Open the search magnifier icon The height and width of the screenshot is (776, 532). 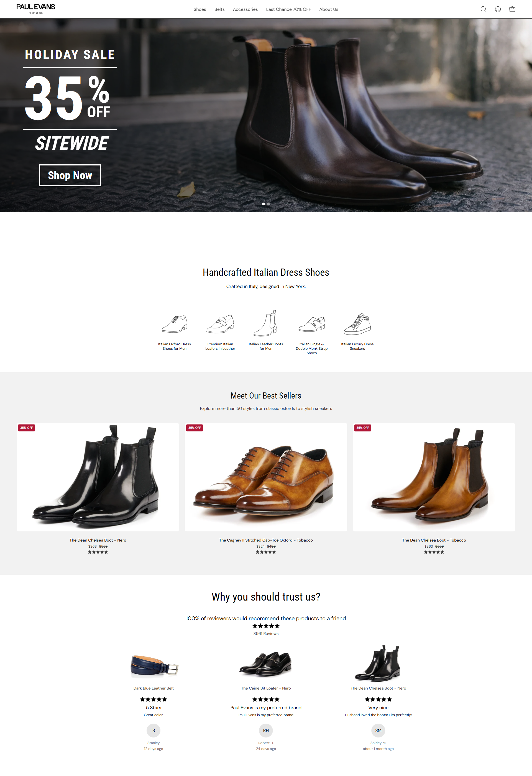tap(483, 9)
